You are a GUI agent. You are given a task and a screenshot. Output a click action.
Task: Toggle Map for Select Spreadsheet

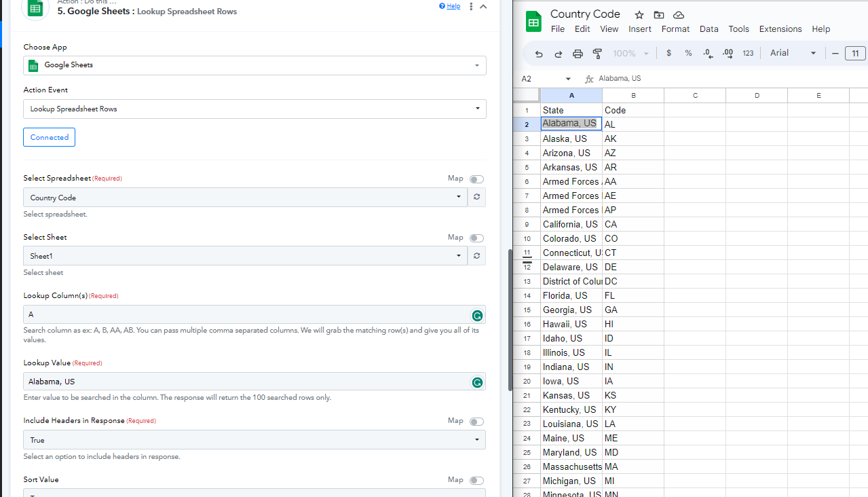pos(477,179)
